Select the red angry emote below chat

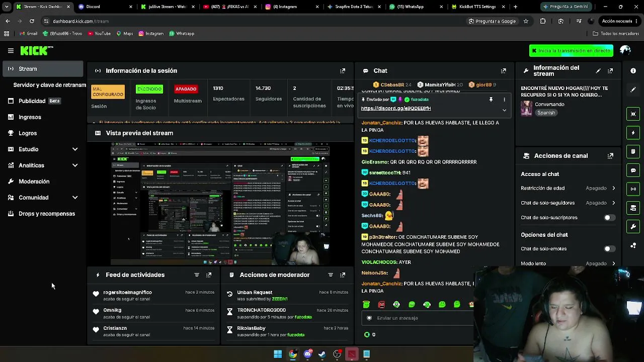381,305
